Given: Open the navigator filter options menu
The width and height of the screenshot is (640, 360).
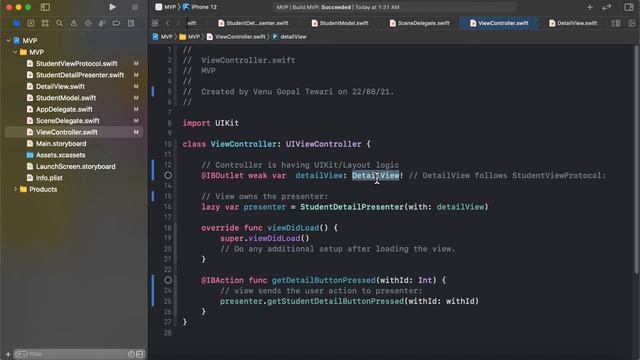Looking at the screenshot, I should (x=21, y=354).
